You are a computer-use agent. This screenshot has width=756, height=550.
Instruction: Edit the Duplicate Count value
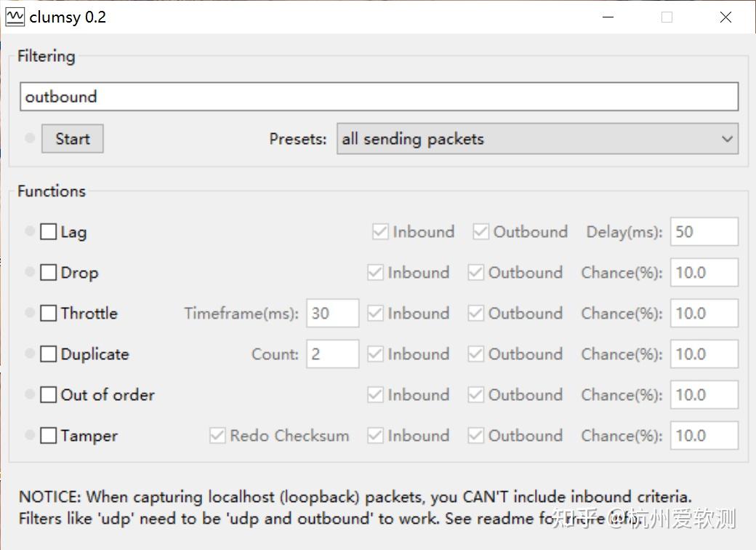332,354
